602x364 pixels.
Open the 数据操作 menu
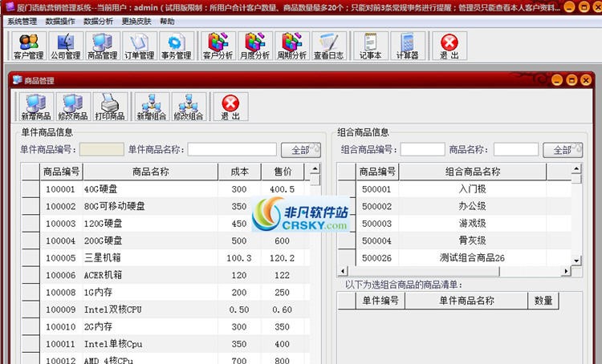pos(60,22)
